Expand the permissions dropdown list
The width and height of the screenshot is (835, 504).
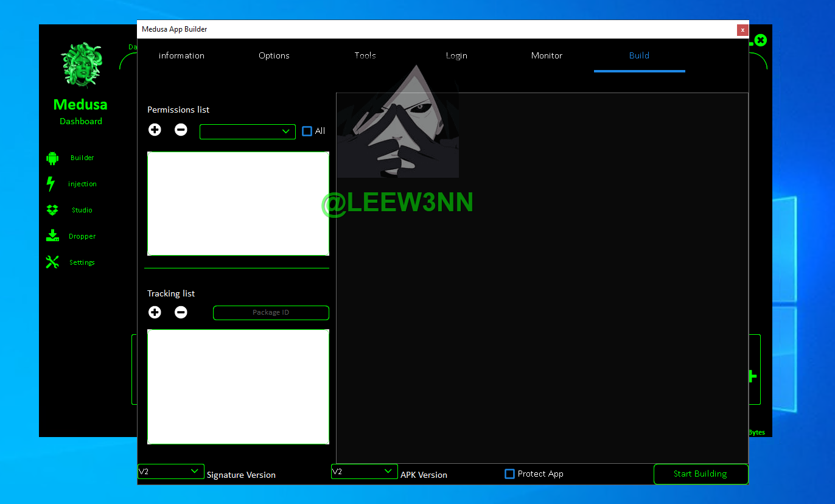248,131
